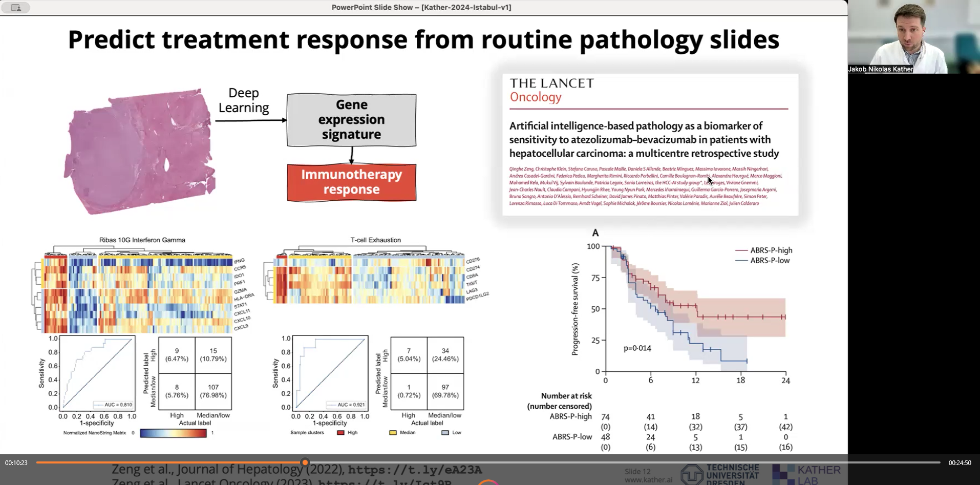Image resolution: width=980 pixels, height=485 pixels.
Task: Click the '7 (5.04%)' confusion matrix cell
Action: pyautogui.click(x=409, y=355)
